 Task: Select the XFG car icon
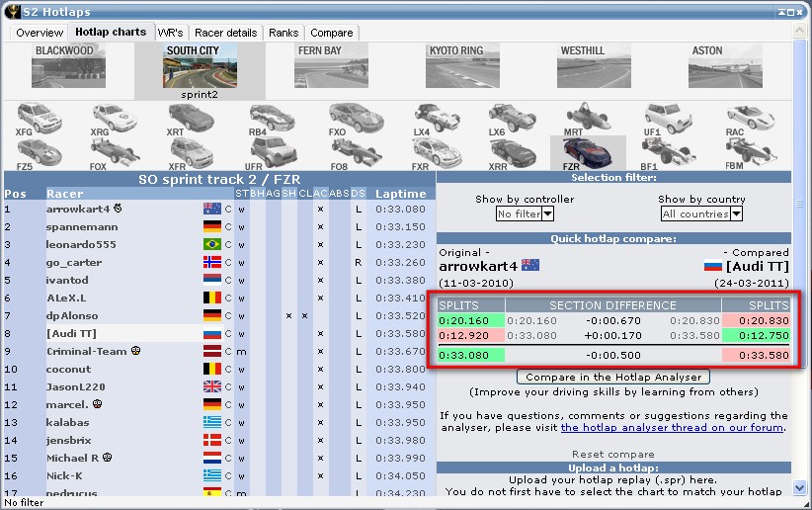39,119
